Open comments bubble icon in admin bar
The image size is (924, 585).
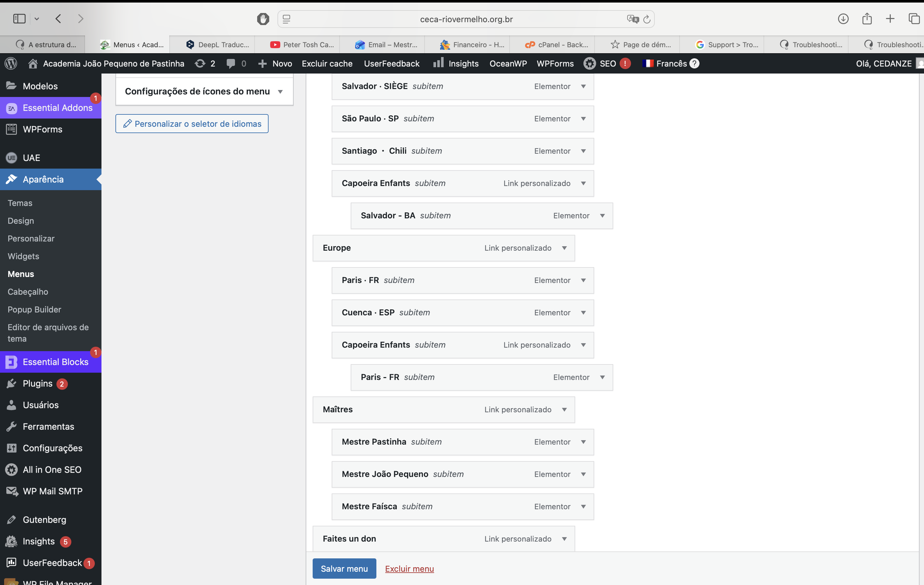pyautogui.click(x=231, y=64)
